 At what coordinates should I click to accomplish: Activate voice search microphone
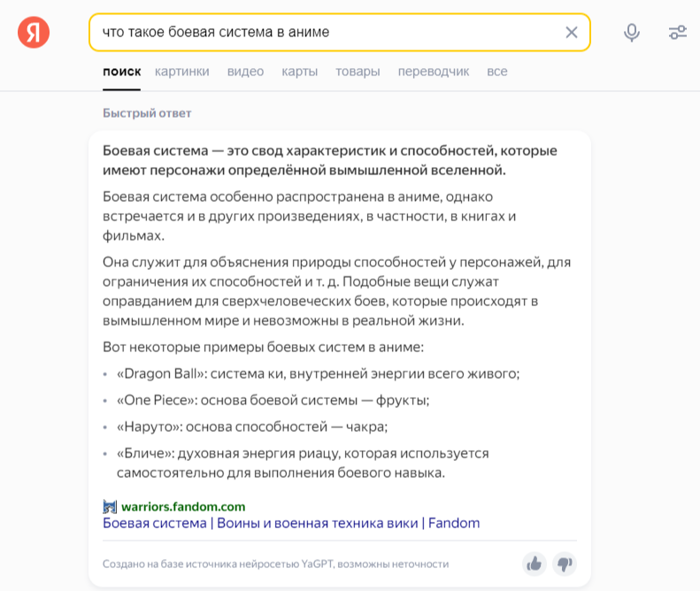pyautogui.click(x=631, y=33)
